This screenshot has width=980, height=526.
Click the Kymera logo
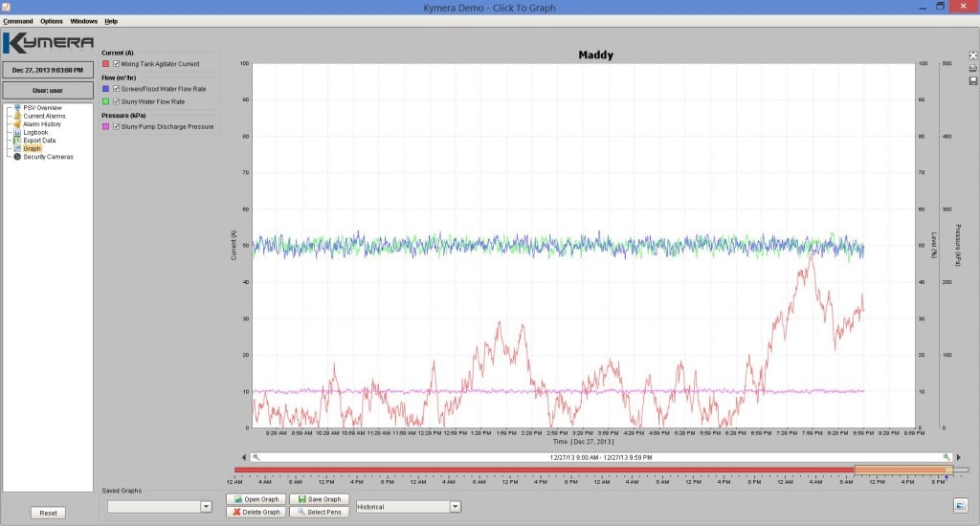point(48,43)
